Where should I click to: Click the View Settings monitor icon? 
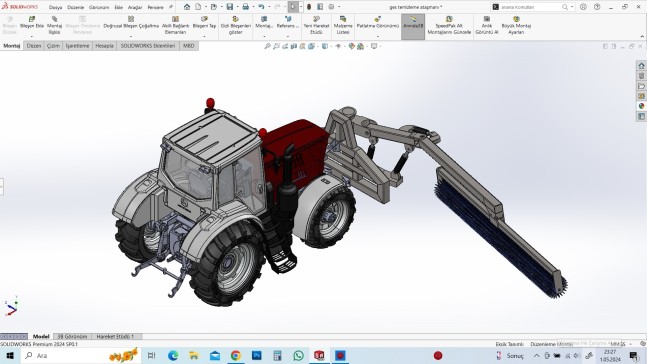pyautogui.click(x=374, y=46)
